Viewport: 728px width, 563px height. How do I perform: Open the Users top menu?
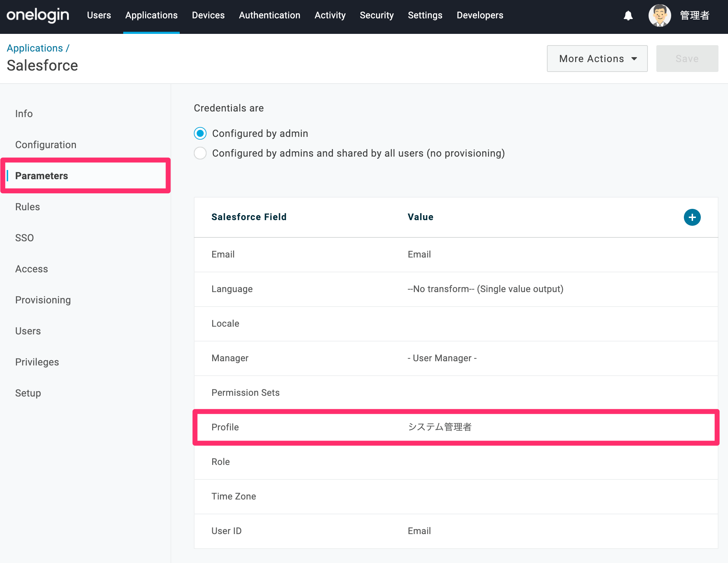point(99,16)
